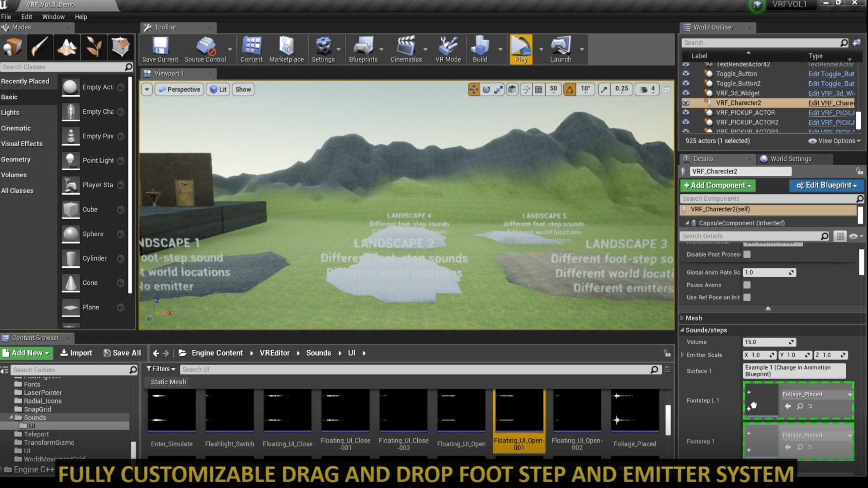Check the Disable Post Process checkbox
The width and height of the screenshot is (868, 488).
[747, 254]
